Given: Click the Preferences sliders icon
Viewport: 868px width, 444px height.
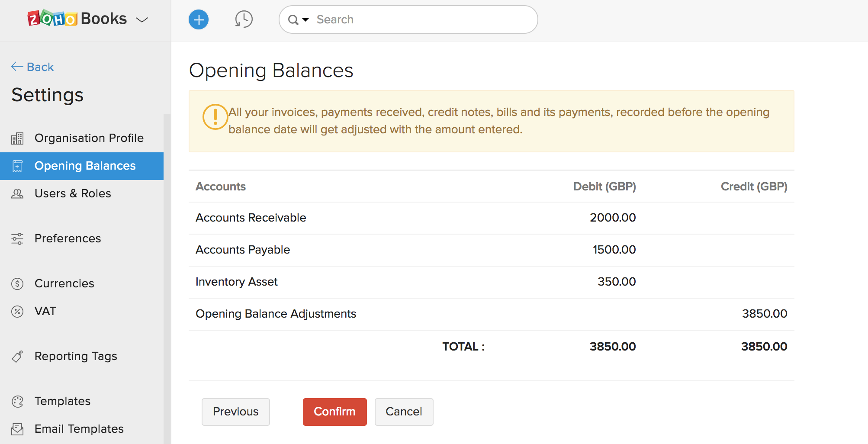Looking at the screenshot, I should tap(17, 239).
